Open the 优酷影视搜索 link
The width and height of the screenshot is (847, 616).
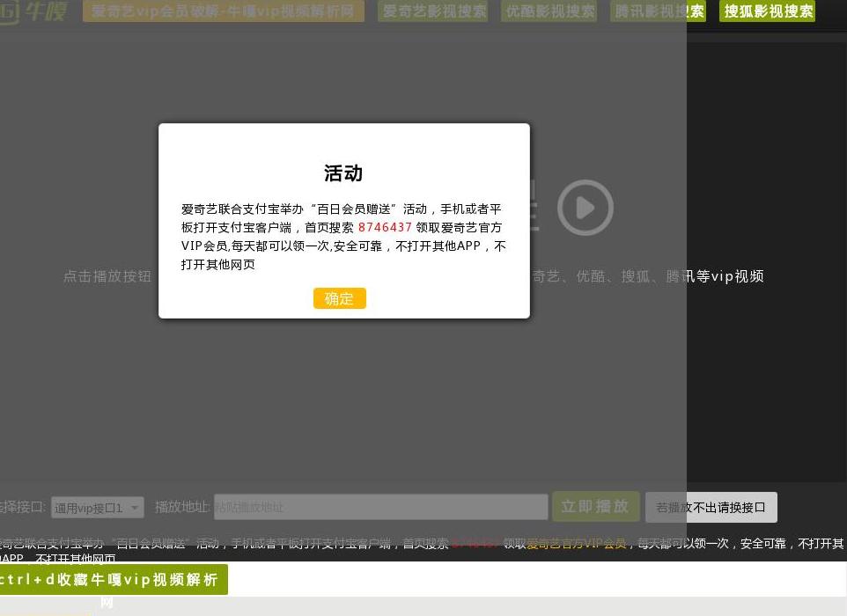click(549, 11)
